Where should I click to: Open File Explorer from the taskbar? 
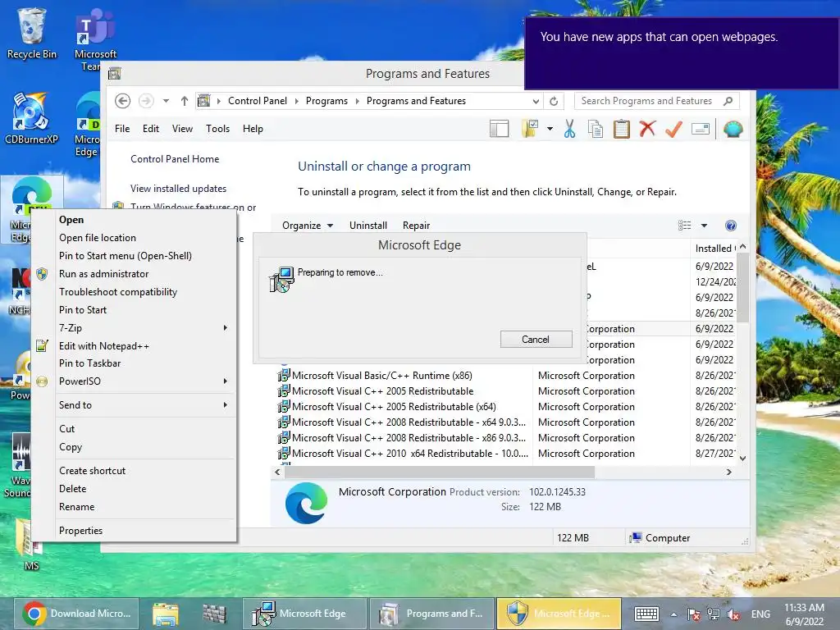166,614
